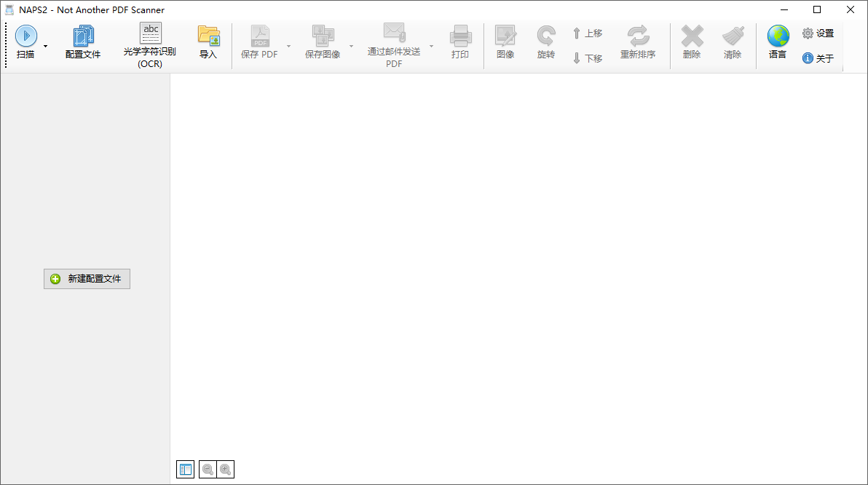Open 配置文件 profiles
Viewport: 868px width, 485px height.
[x=83, y=42]
